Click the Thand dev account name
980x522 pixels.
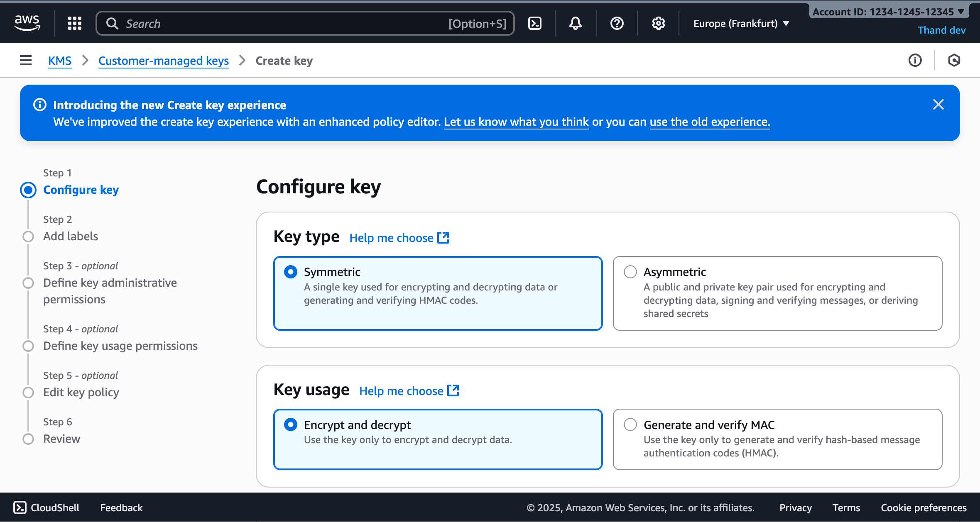tap(941, 30)
